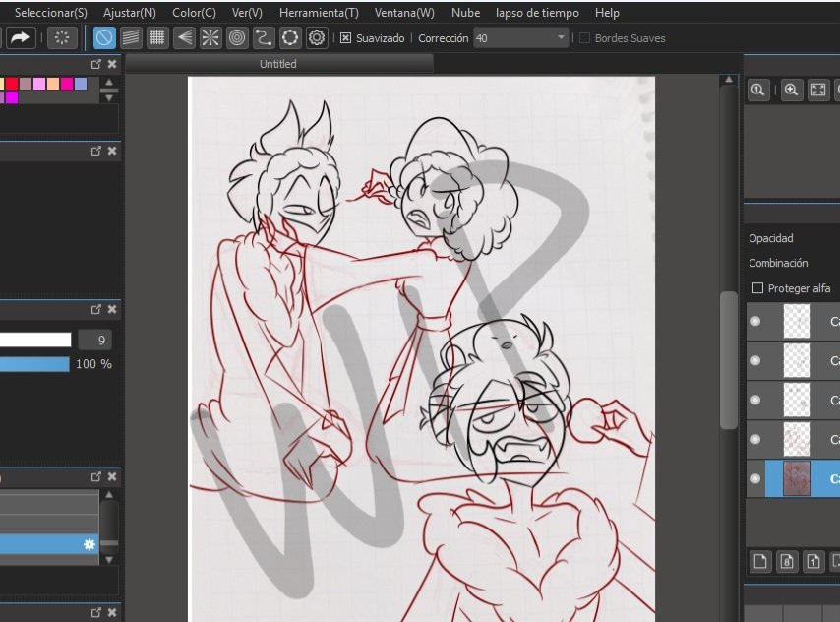Toggle the Suavizado checkbox
840x622 pixels.
(346, 38)
